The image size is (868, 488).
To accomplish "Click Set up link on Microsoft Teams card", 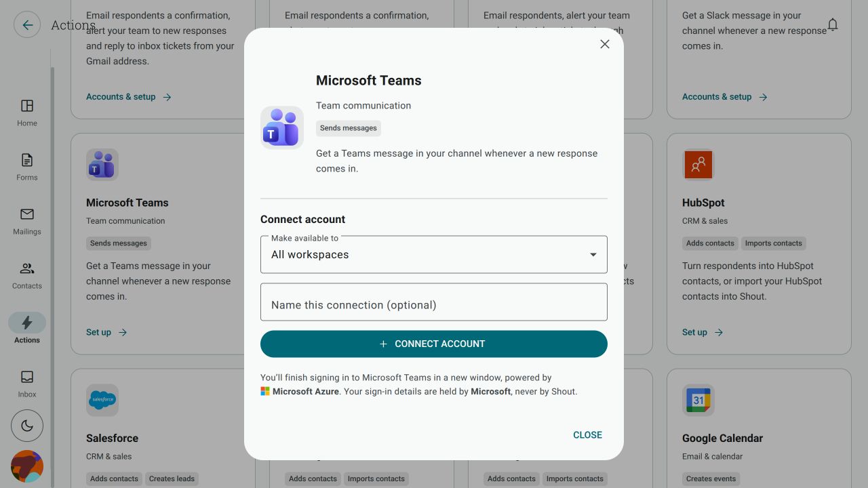I will (106, 332).
